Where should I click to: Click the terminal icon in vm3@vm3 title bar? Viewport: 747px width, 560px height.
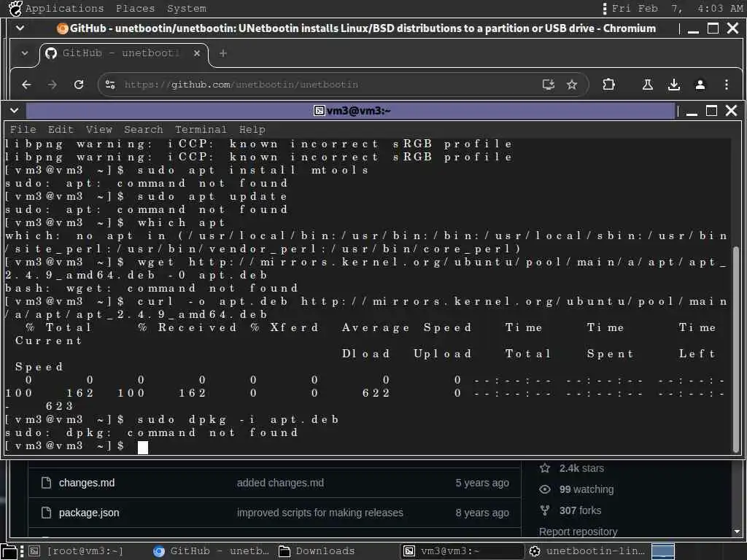point(320,111)
